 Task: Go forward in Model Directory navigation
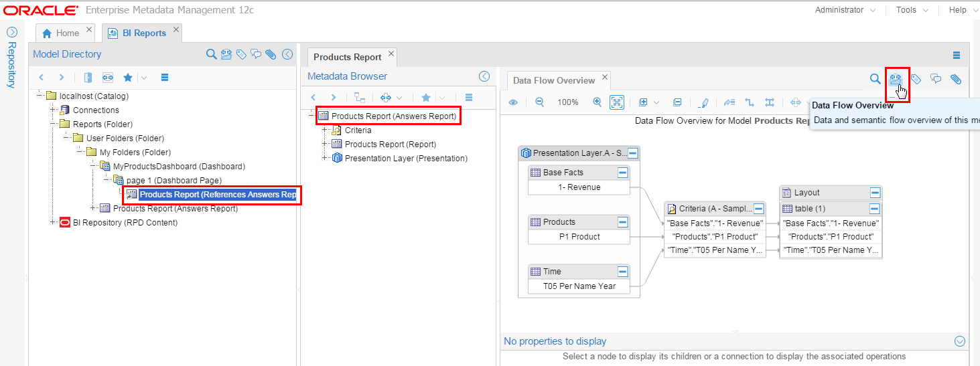(62, 78)
